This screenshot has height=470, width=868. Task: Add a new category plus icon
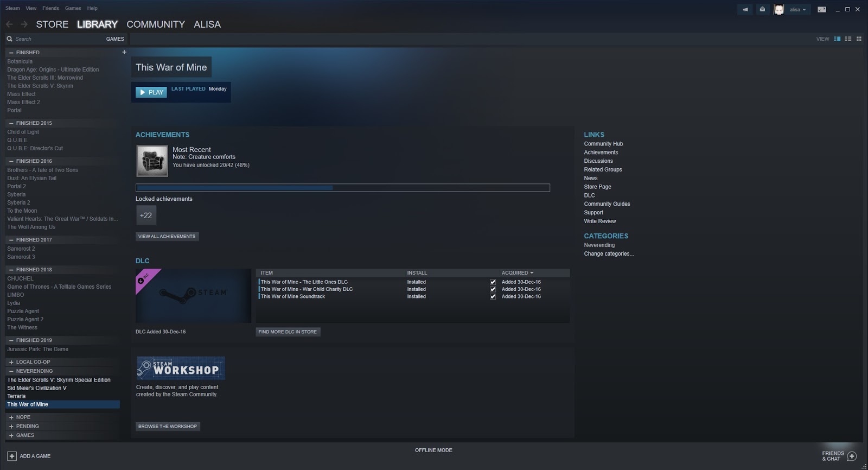tap(124, 52)
